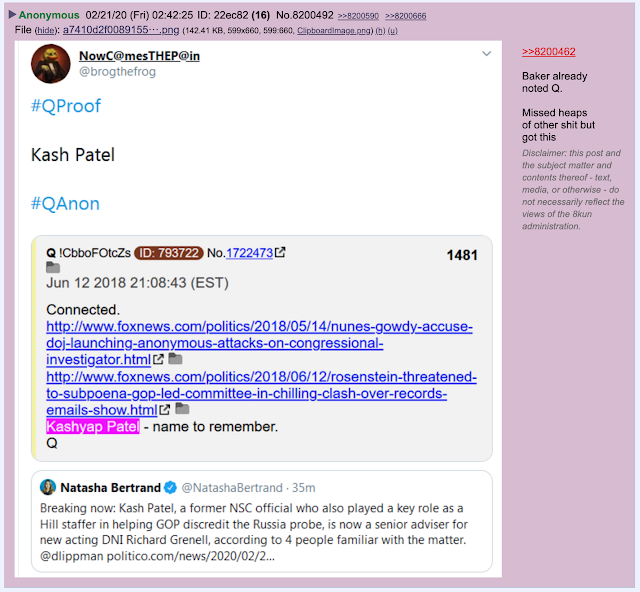The image size is (640, 592).
Task: Click the brogthefrog avatar image
Action: pyautogui.click(x=51, y=64)
